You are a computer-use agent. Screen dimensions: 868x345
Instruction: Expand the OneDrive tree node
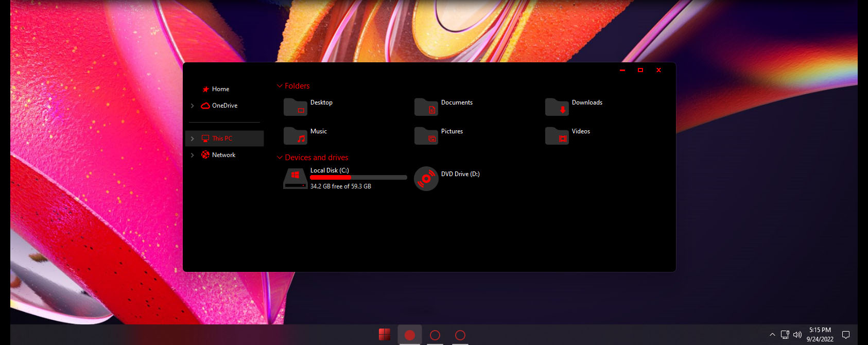pos(193,106)
